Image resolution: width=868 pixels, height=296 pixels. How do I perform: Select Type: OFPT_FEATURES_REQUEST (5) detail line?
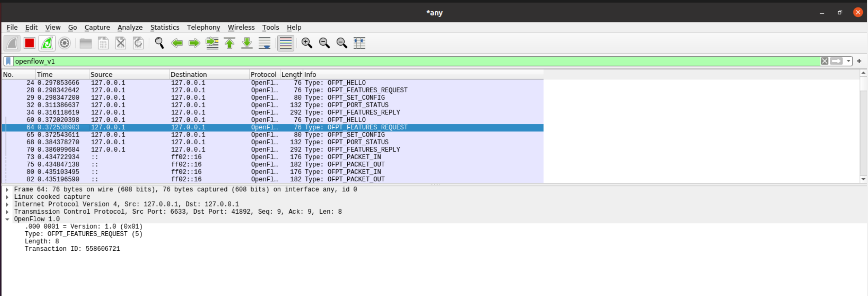pyautogui.click(x=83, y=234)
